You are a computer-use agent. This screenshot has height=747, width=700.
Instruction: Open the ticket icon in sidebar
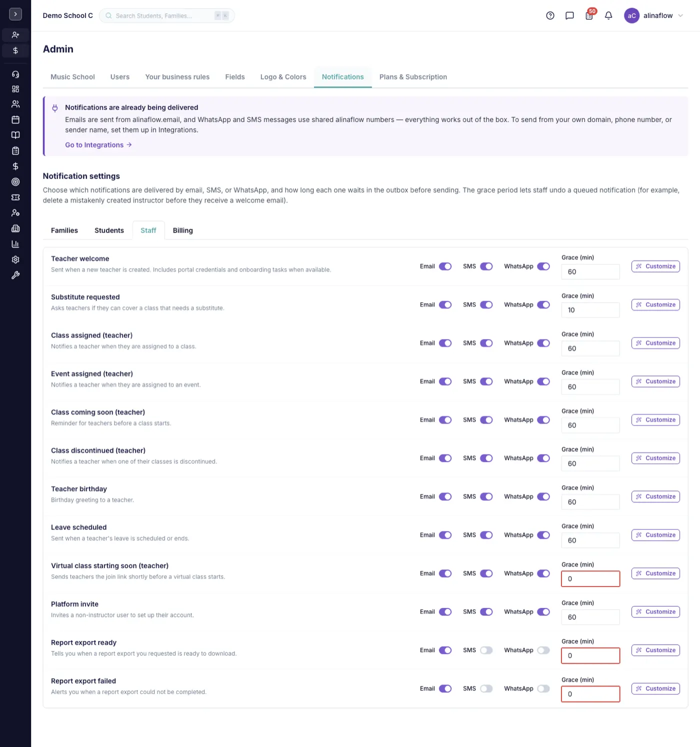pos(15,197)
